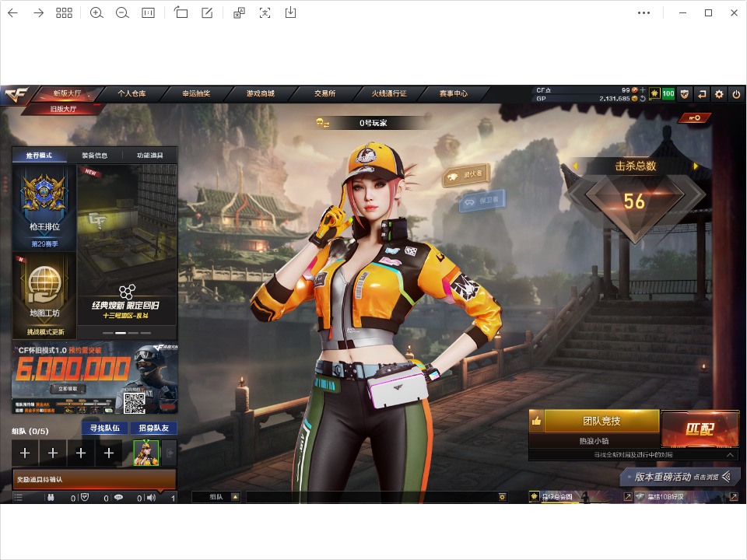
Task: Click the red key icon button
Action: click(695, 117)
